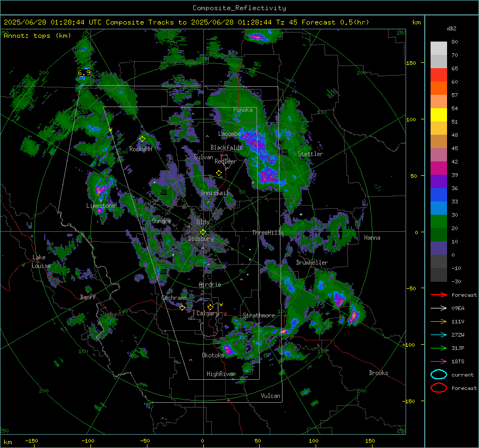Viewport: 479px width, 448px height.
Task: Click the Strathmore city label
Action: (259, 315)
